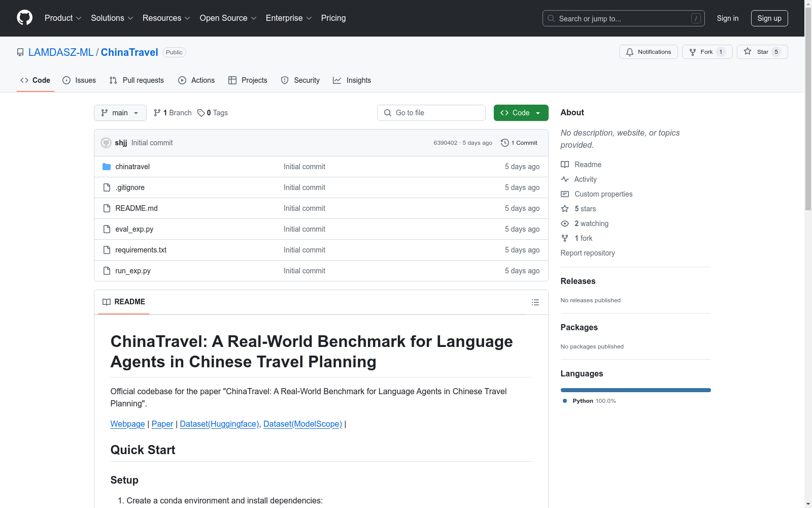Click the branch icon beside 1 Branch
Image resolution: width=812 pixels, height=508 pixels.
click(157, 113)
